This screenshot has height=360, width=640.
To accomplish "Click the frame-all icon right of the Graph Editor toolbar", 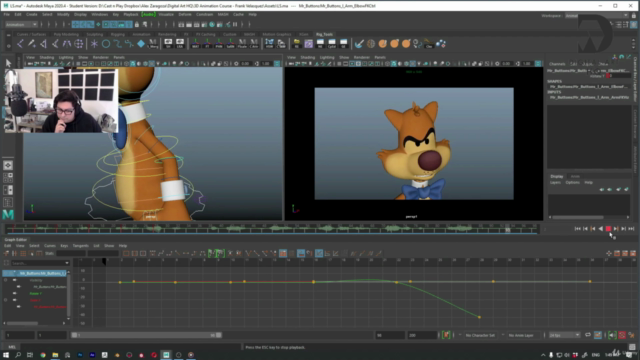I will (x=609, y=253).
